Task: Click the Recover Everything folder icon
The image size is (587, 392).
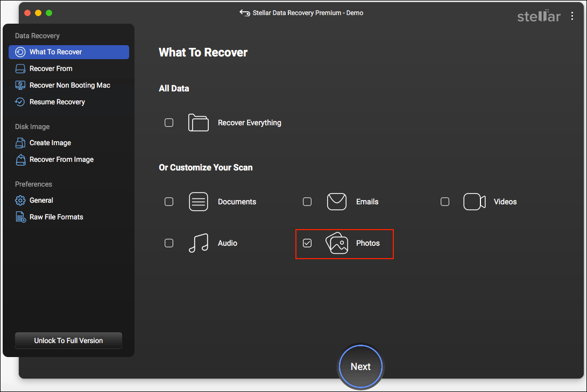Action: click(x=199, y=123)
